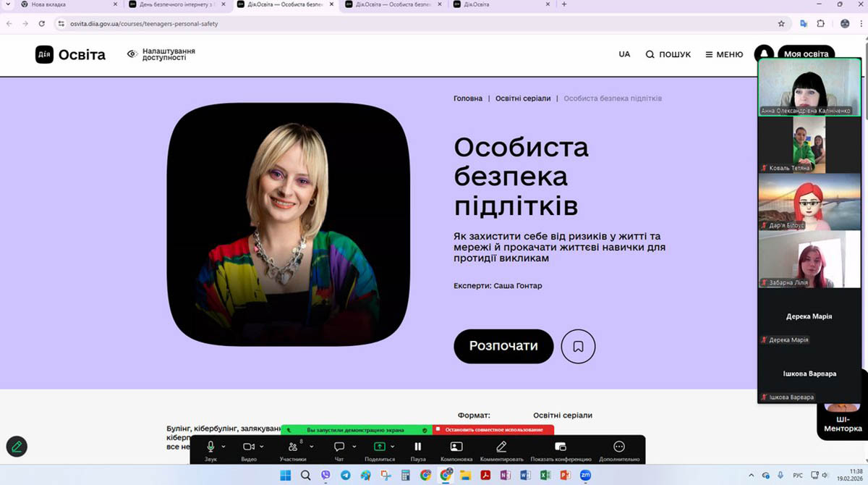Open the Дополнительно more options
Image resolution: width=868 pixels, height=485 pixels.
pos(618,447)
